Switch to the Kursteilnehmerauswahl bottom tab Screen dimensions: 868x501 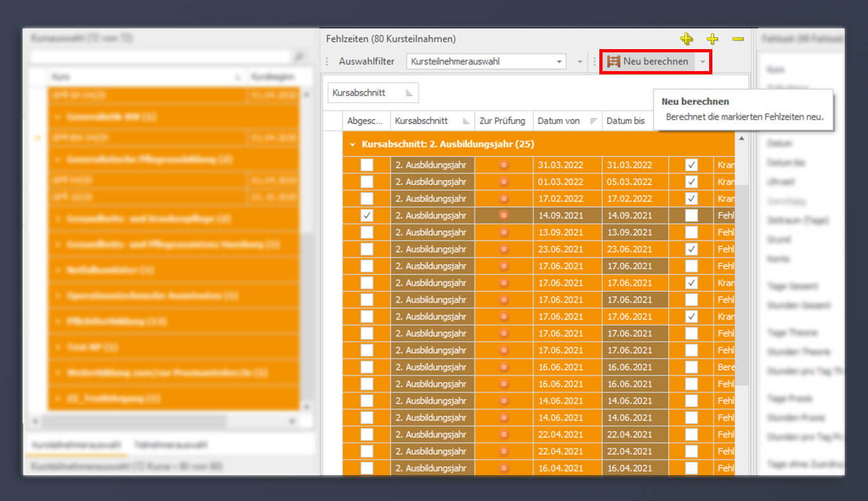coord(76,445)
